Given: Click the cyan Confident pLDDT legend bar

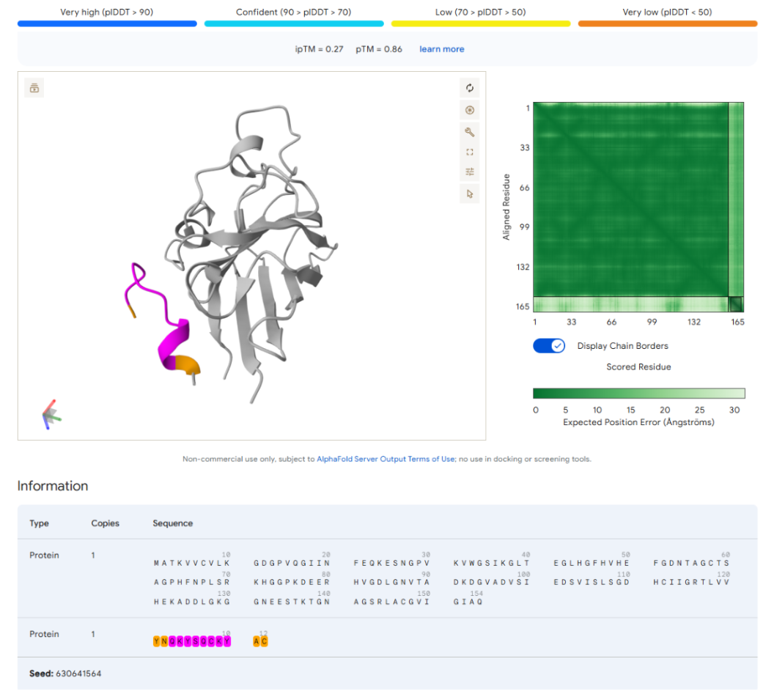Looking at the screenshot, I should click(294, 23).
